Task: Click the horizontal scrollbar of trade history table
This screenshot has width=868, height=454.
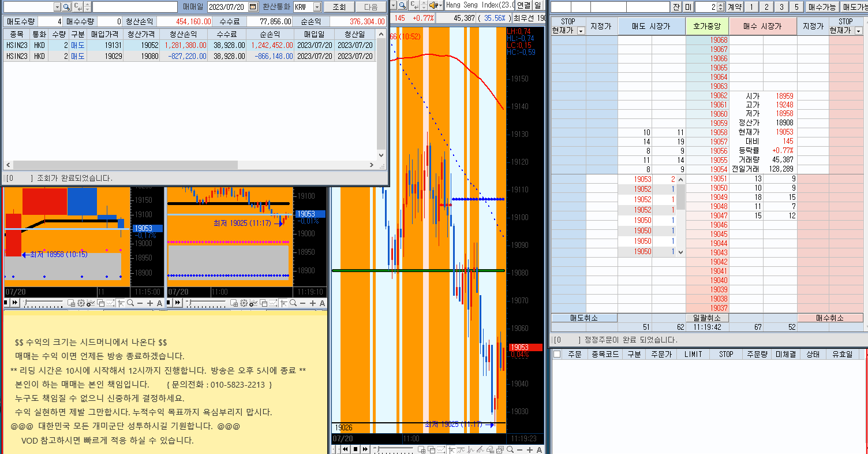Action: (189, 165)
